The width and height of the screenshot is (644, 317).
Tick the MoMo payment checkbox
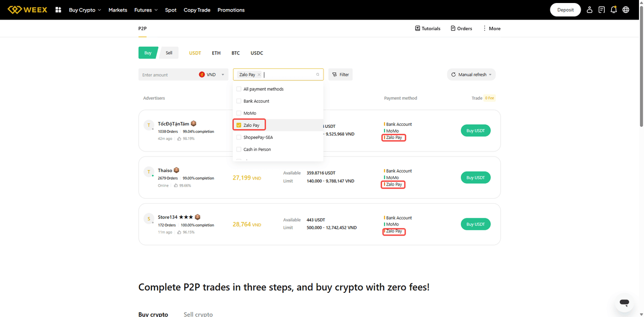tap(239, 113)
